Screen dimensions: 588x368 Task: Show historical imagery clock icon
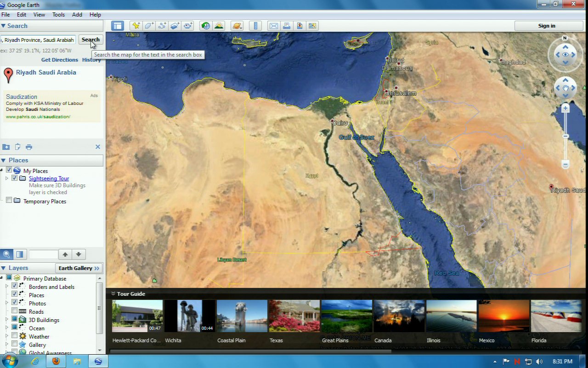point(205,26)
